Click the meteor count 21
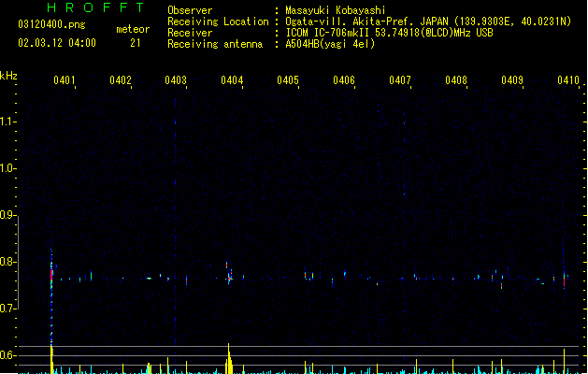 (x=136, y=43)
